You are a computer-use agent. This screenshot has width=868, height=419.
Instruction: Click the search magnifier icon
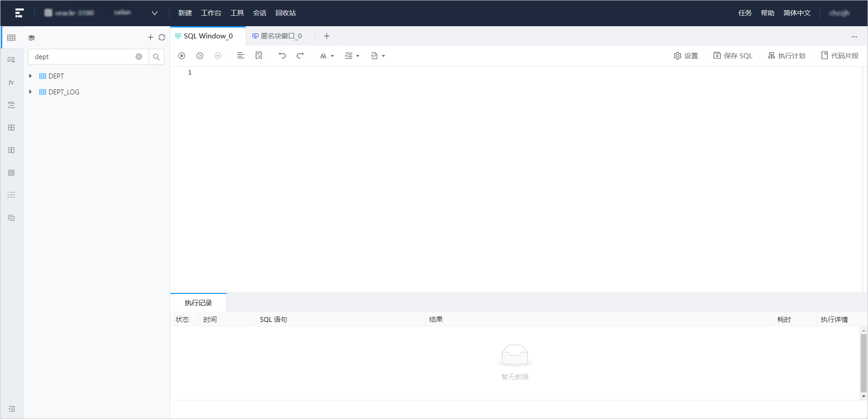[156, 57]
